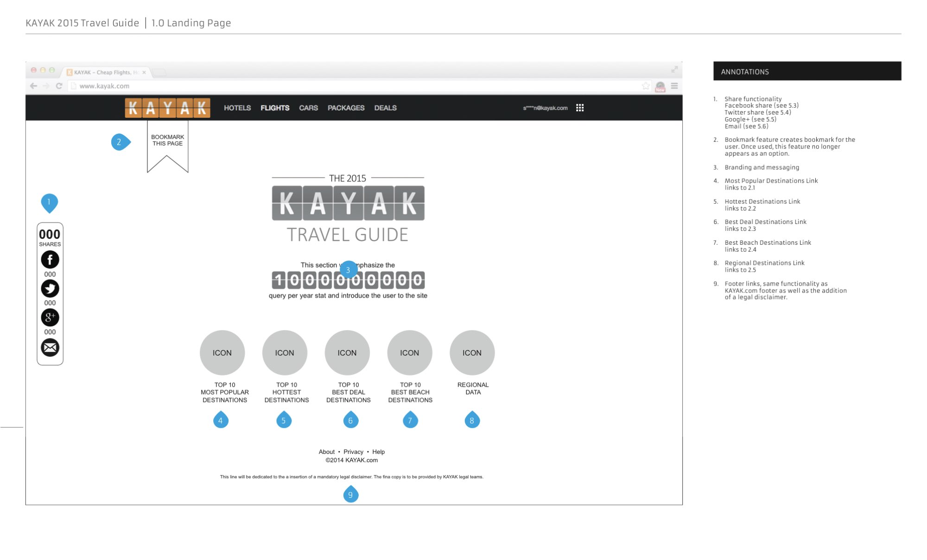Click the Google+ share icon
This screenshot has width=927, height=560.
tap(50, 318)
